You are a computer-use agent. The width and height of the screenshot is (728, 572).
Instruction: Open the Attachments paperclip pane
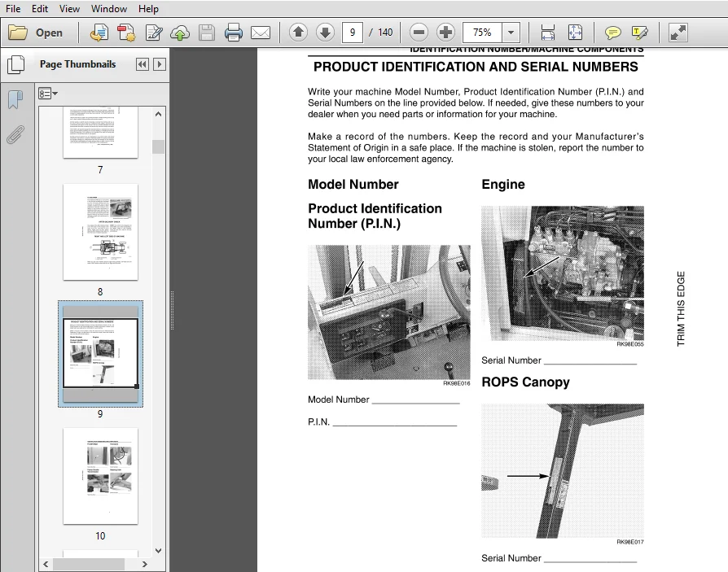click(x=15, y=135)
